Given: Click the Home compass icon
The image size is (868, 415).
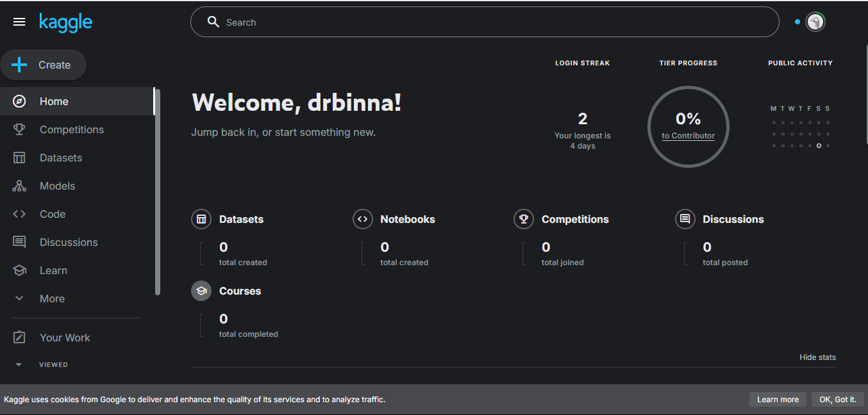Looking at the screenshot, I should (19, 101).
